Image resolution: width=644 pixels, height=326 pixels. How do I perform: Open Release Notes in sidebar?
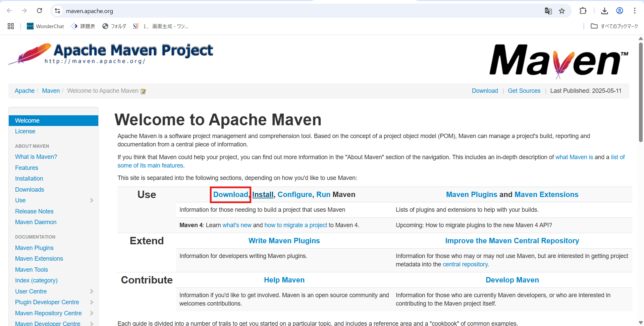(34, 211)
